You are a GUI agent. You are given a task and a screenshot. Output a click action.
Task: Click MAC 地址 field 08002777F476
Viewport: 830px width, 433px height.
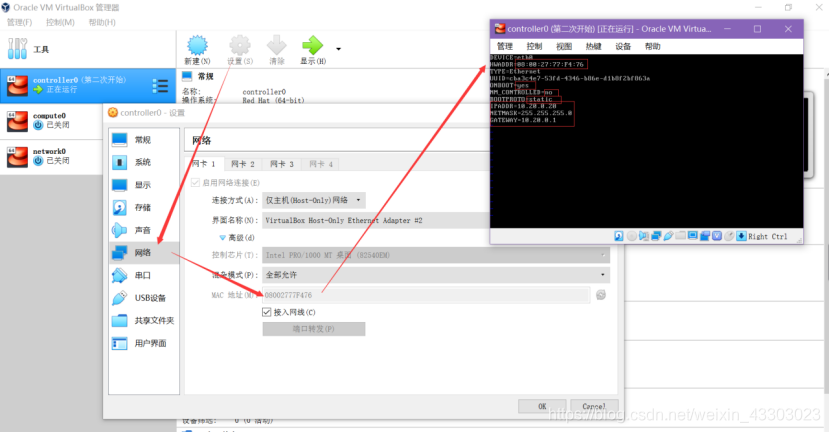pyautogui.click(x=426, y=295)
